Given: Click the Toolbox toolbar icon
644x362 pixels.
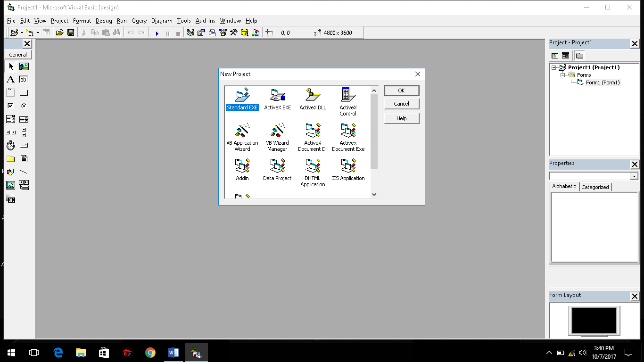Looking at the screenshot, I should point(234,32).
